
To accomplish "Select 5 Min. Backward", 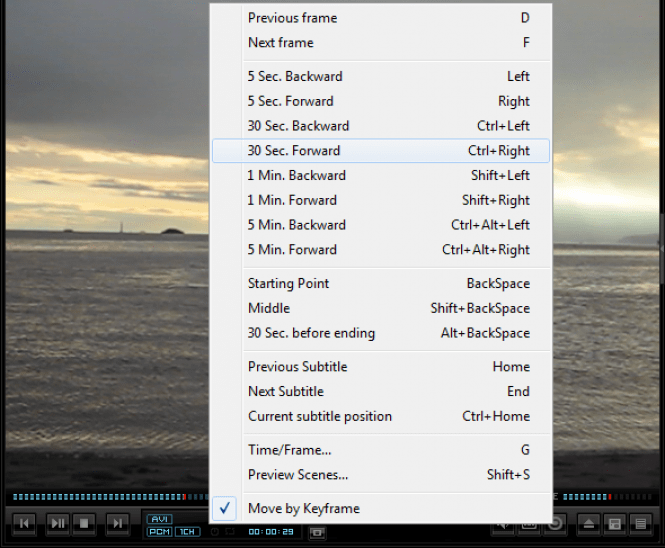I will coord(381,225).
